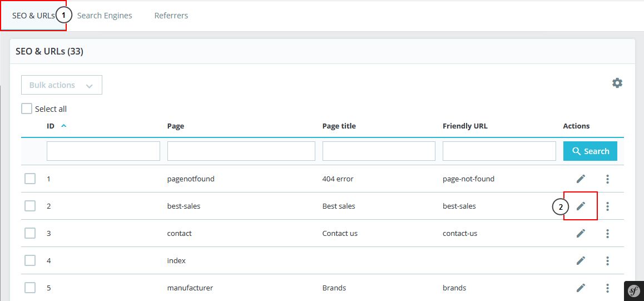This screenshot has width=644, height=301.
Task: Select the checkbox for contact row
Action: [x=30, y=233]
